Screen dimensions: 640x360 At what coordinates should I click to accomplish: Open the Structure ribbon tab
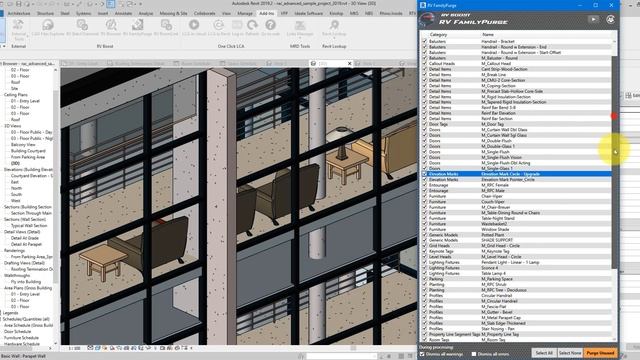tap(45, 13)
